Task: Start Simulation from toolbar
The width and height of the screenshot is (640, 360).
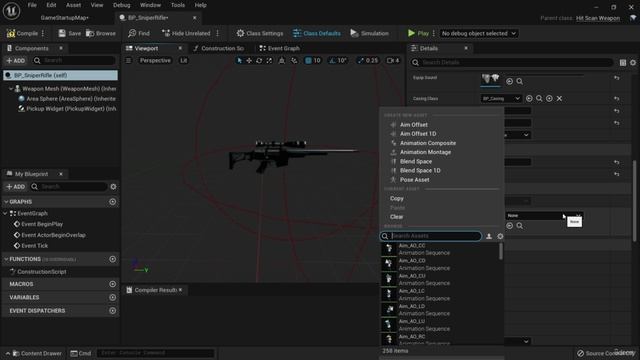Action: pyautogui.click(x=369, y=33)
